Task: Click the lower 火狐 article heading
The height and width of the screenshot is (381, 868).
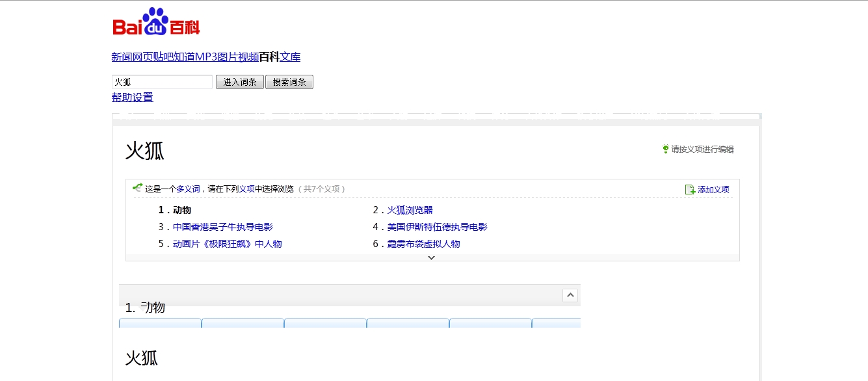Action: click(142, 358)
